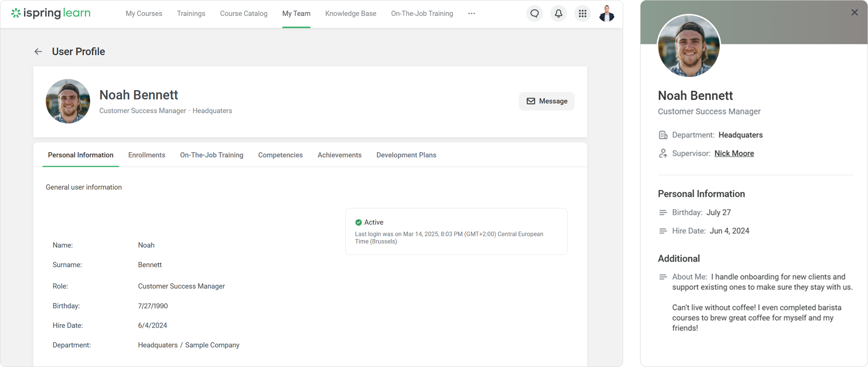868x367 pixels.
Task: Navigate to Course Catalog menu
Action: [243, 14]
